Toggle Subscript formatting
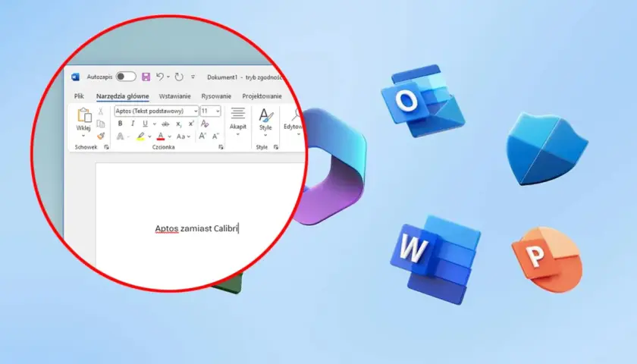Viewport: 637px width, 364px height. point(179,124)
